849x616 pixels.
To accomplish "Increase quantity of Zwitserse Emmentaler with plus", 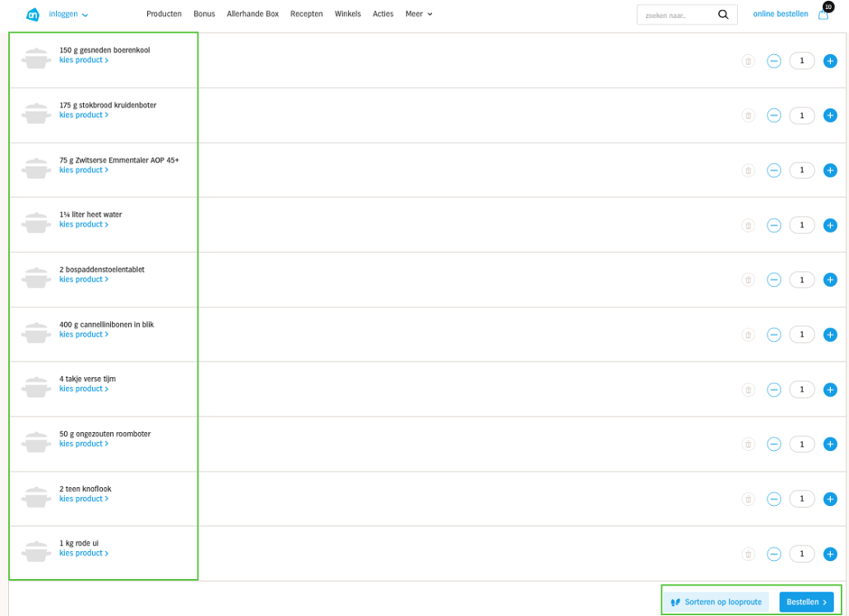I will [830, 170].
